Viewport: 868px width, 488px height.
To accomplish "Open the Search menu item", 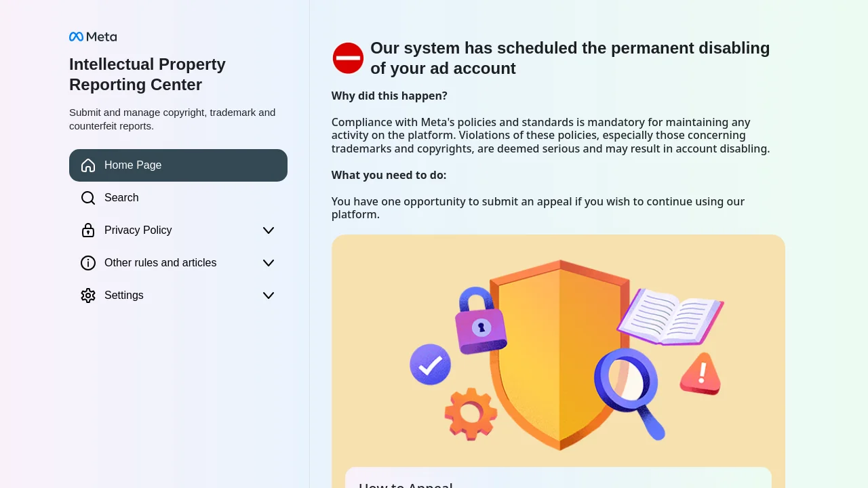I will (x=178, y=198).
